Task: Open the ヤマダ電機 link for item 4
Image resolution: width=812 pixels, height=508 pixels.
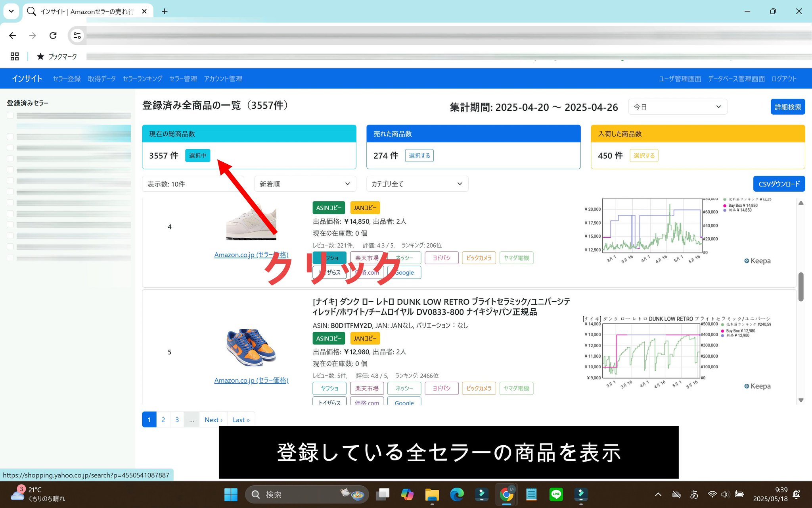Action: click(x=516, y=258)
